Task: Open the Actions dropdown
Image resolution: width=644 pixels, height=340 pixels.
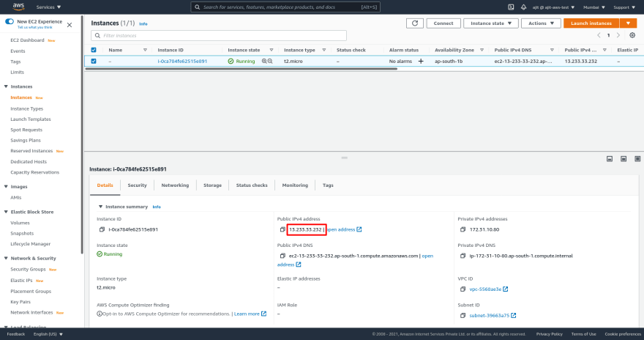Action: coord(541,23)
